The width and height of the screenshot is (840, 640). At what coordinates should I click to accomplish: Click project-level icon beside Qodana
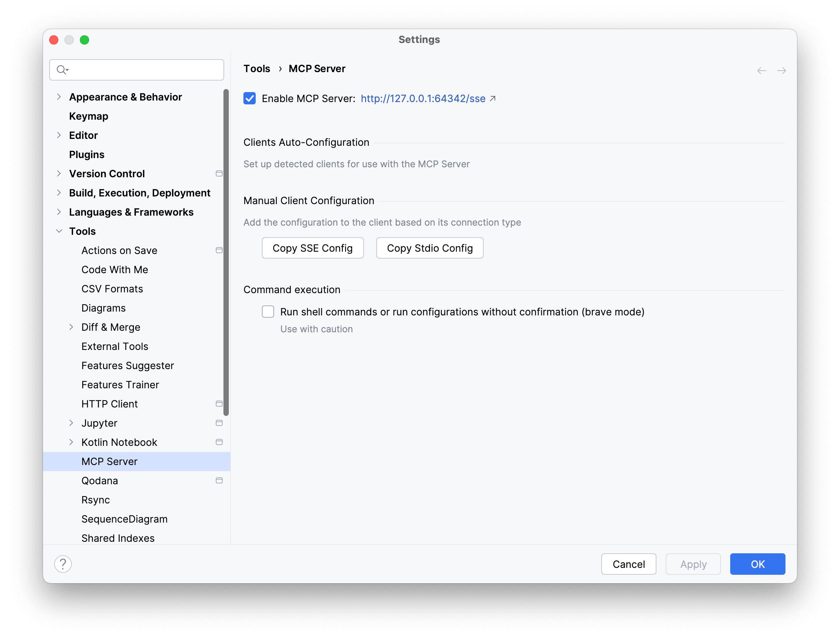(219, 480)
